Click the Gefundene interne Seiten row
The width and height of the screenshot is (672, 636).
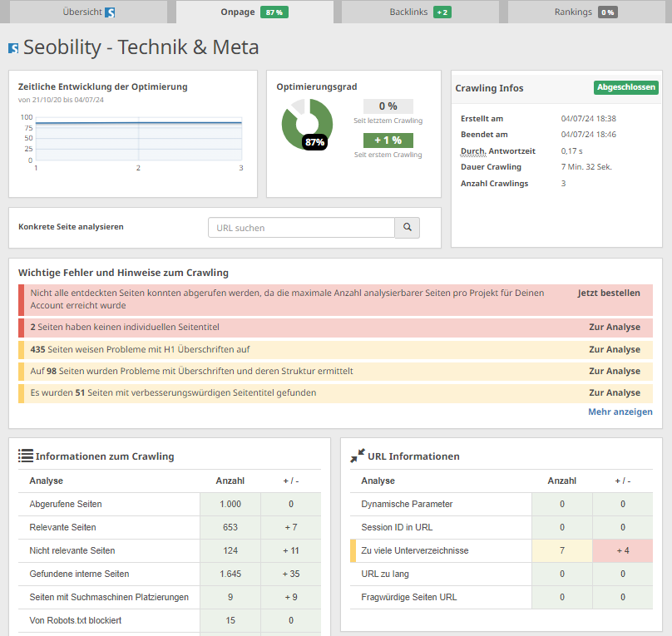170,574
